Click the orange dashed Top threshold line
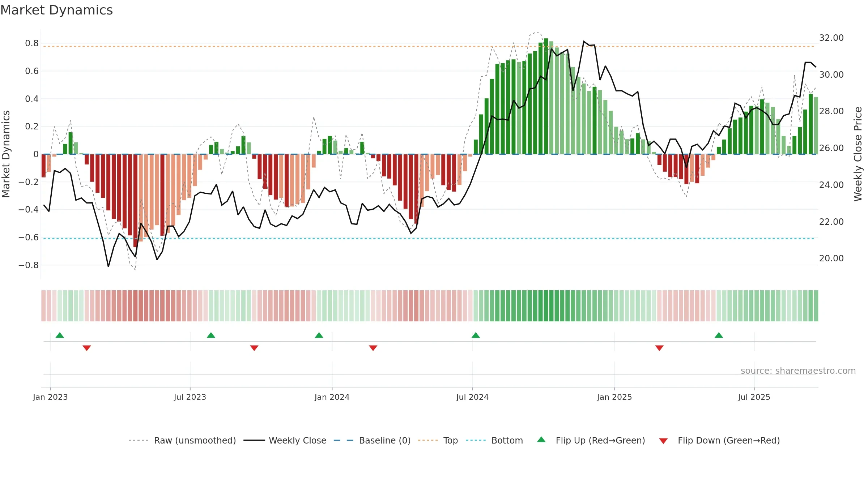This screenshot has height=488, width=868. pos(429,46)
